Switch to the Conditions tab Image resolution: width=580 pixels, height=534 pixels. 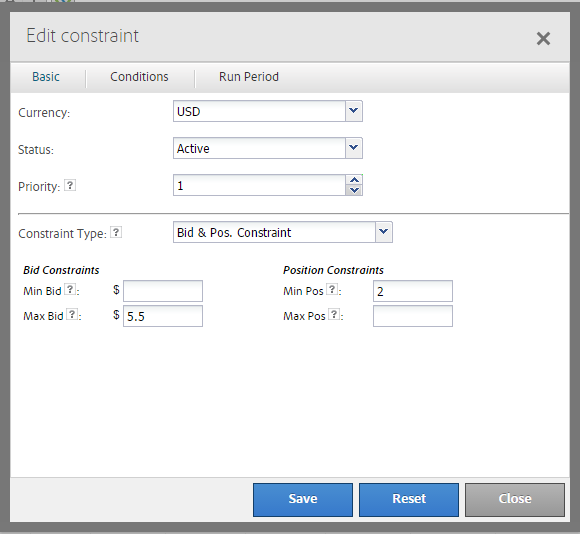[x=139, y=77]
